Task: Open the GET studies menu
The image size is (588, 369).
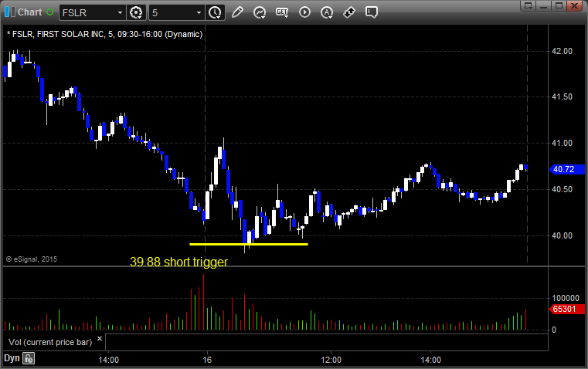Action: click(x=282, y=12)
